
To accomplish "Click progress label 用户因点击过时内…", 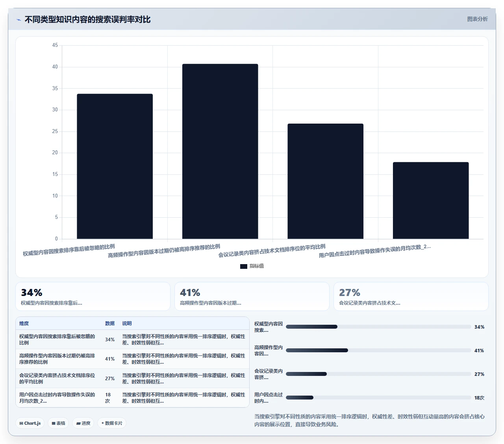I will coord(269,398).
